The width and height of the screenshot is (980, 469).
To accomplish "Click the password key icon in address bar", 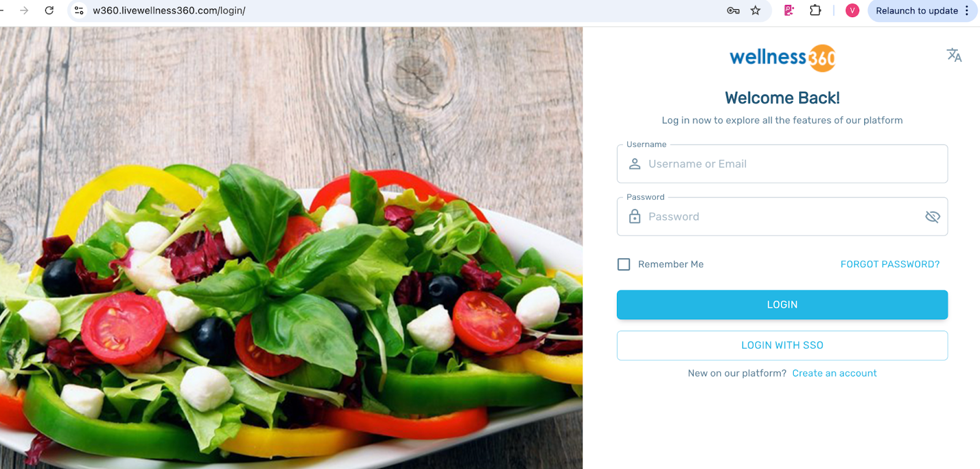I will [733, 10].
